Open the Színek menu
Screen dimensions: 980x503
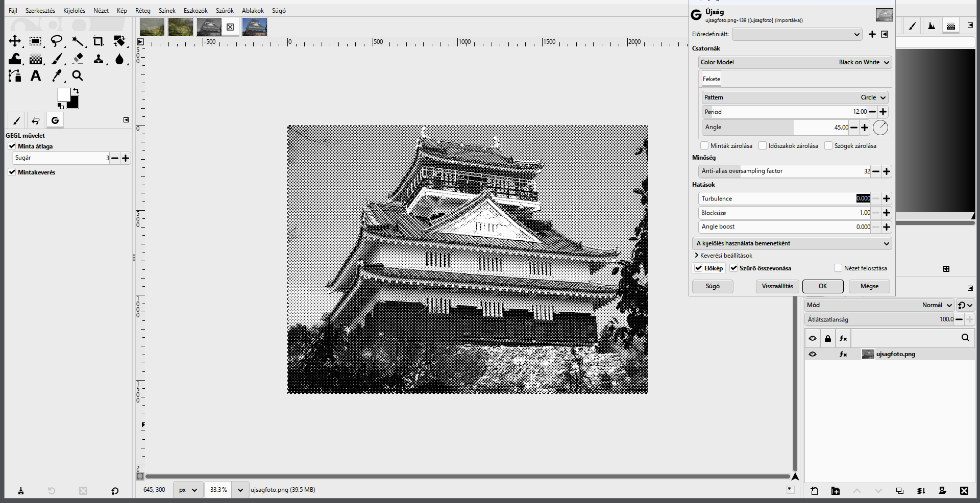[167, 11]
